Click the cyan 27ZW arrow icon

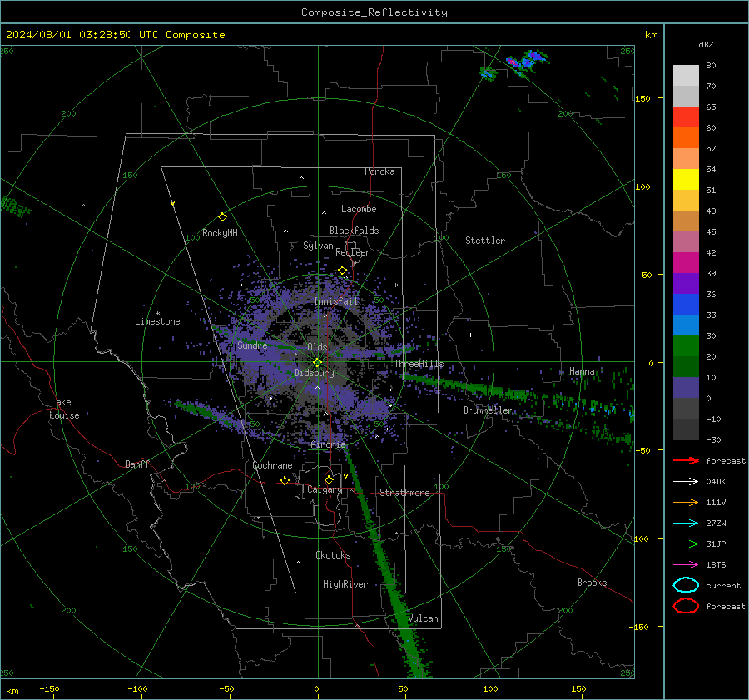(x=686, y=524)
